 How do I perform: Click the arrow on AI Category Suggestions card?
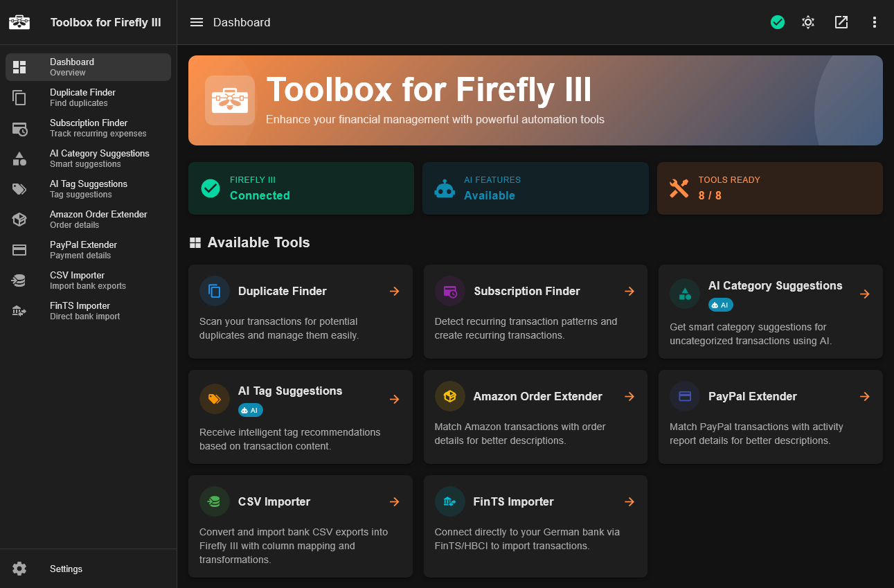(x=865, y=294)
